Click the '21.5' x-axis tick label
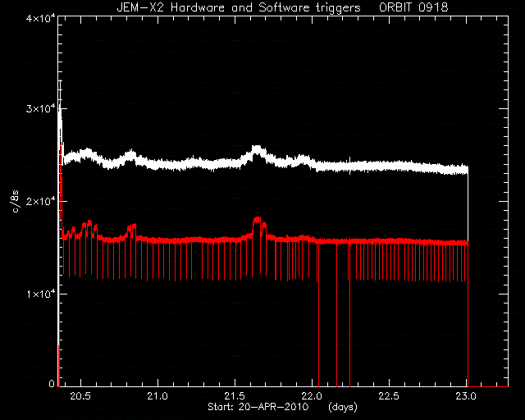Screen dimensions: 525x420 pos(235,396)
